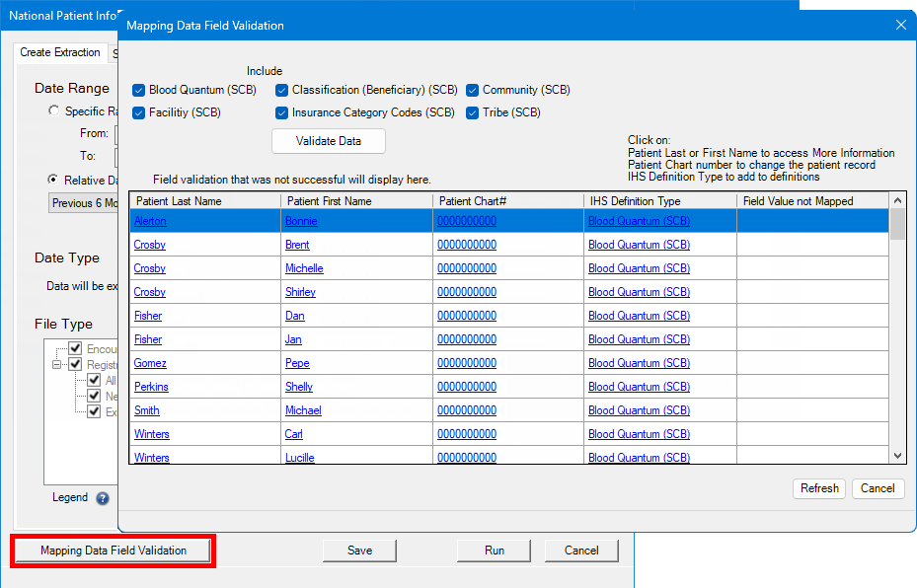917x588 pixels.
Task: Uncheck Facilitiy (SCB) checkbox
Action: tap(138, 112)
